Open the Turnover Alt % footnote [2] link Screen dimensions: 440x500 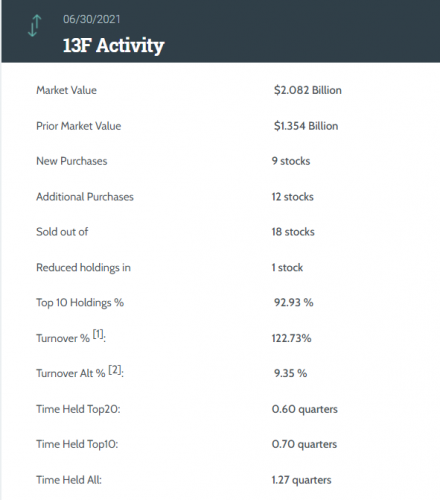115,369
